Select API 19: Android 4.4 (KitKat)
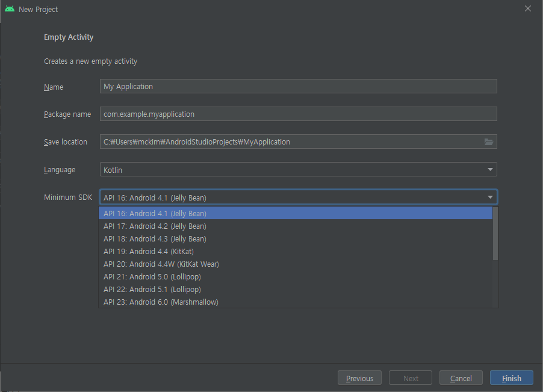The image size is (543, 392). click(296, 252)
